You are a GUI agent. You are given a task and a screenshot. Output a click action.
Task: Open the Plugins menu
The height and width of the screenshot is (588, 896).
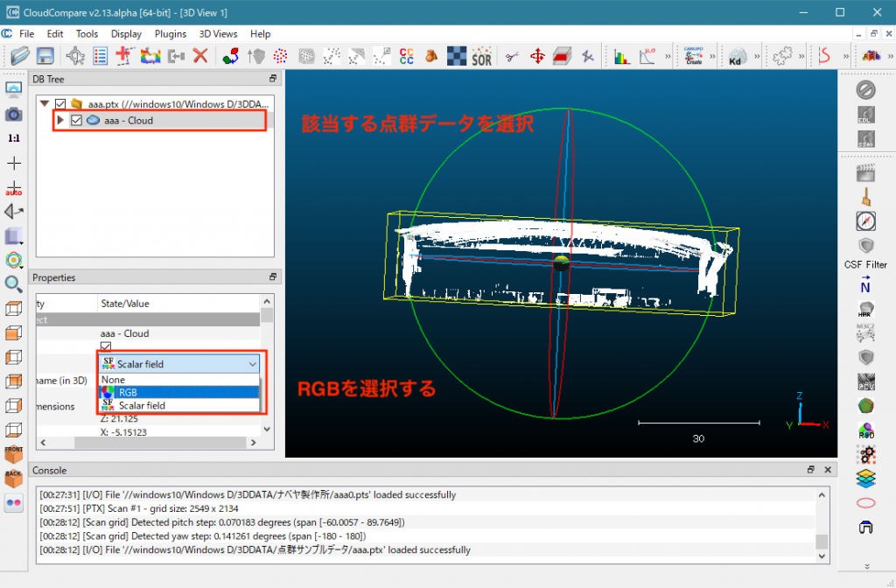click(x=171, y=33)
